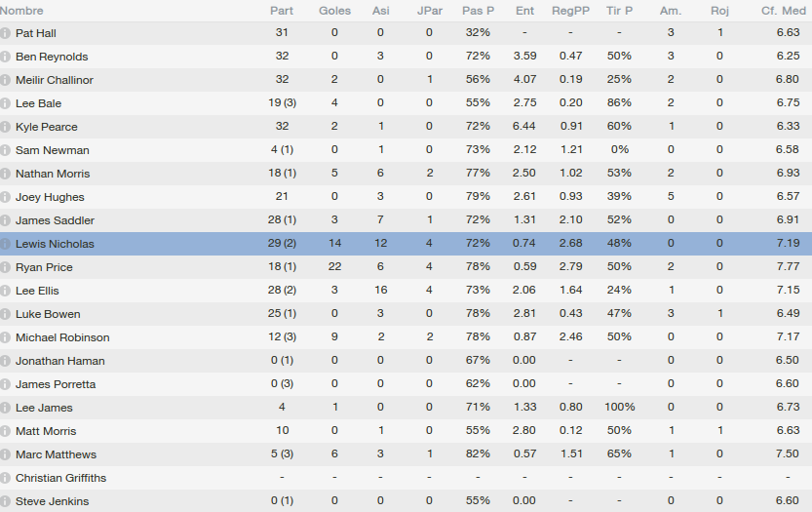Click Michael Robinson player name
812x512 pixels.
coord(62,337)
